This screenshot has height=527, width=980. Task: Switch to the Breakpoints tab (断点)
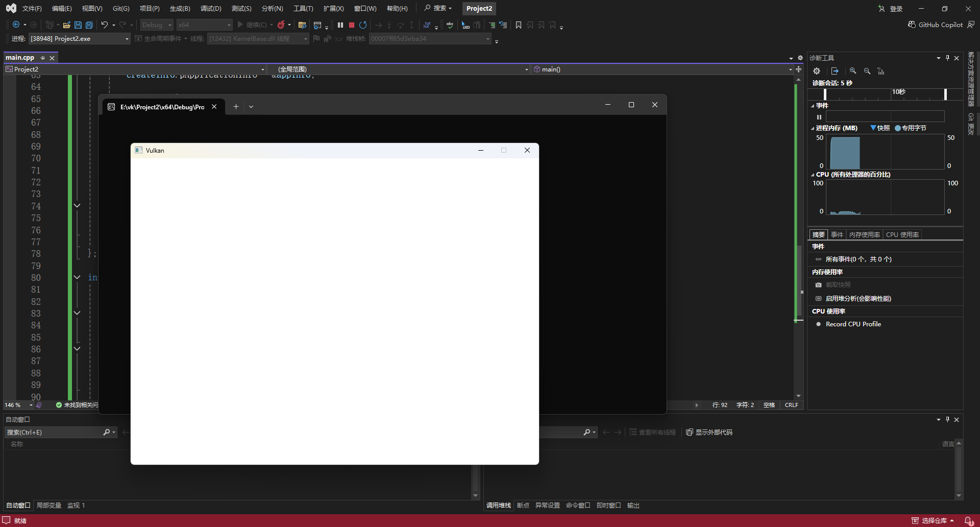[x=523, y=506]
